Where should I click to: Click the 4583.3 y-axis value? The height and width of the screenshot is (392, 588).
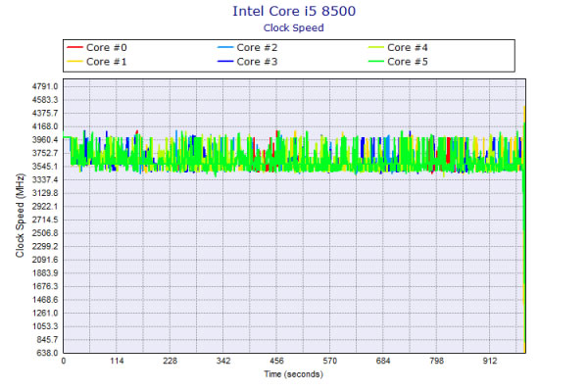coord(45,100)
